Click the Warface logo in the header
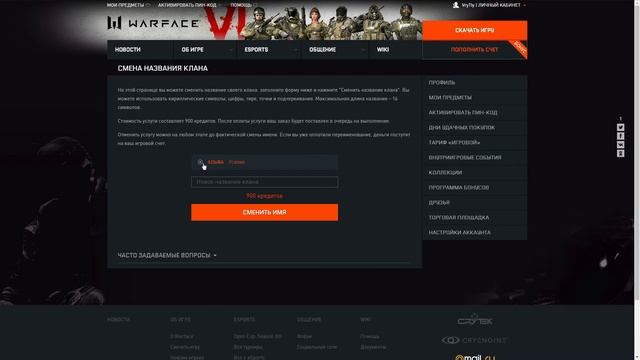The width and height of the screenshot is (640, 360). pyautogui.click(x=153, y=23)
